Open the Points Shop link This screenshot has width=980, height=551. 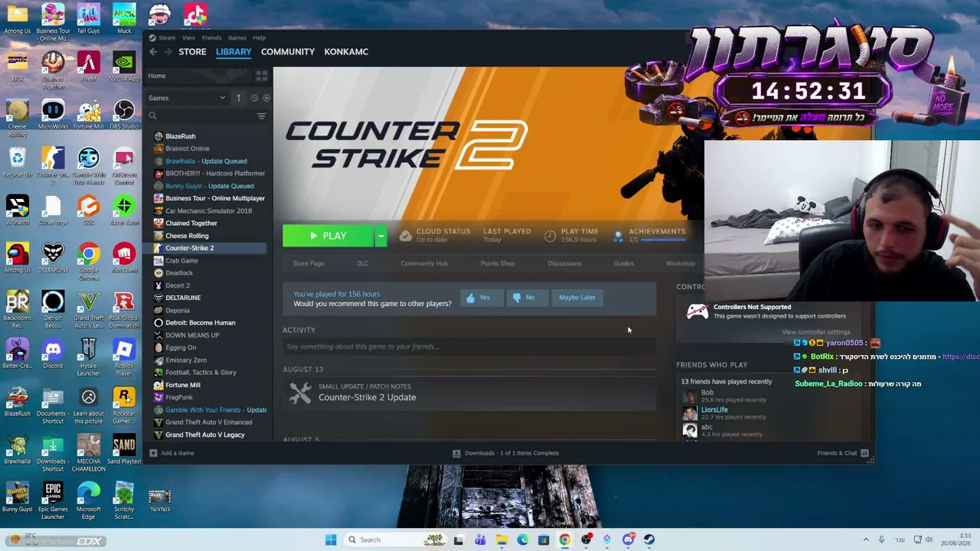pos(498,264)
